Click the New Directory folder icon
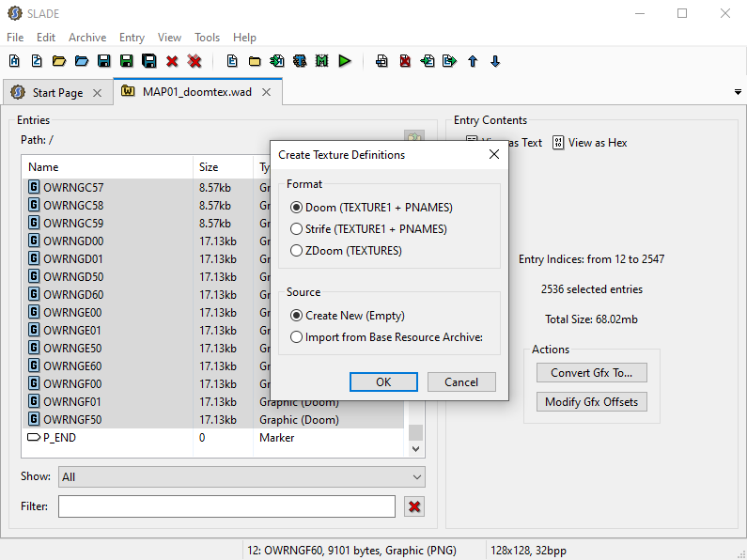 pos(255,61)
